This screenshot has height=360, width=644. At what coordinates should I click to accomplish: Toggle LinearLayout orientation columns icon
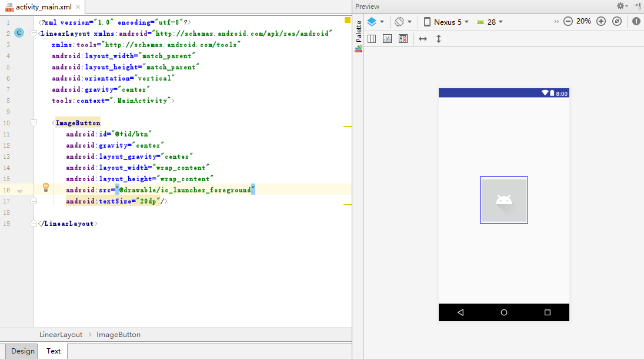372,39
